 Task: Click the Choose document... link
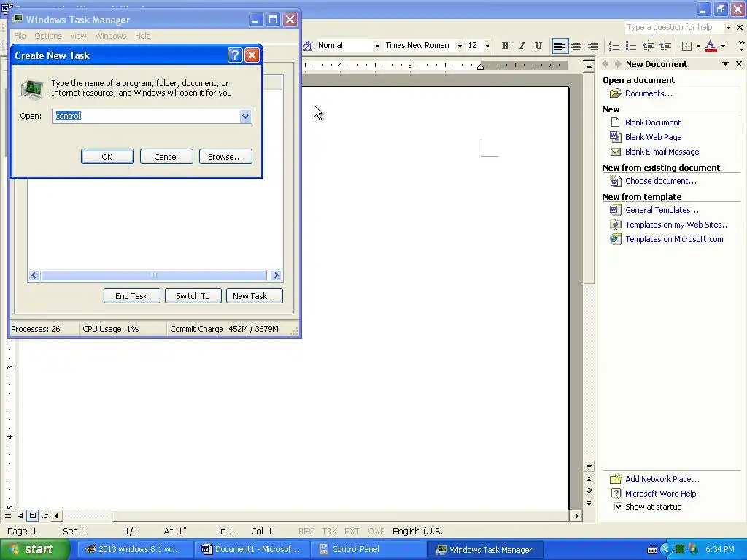click(x=660, y=181)
